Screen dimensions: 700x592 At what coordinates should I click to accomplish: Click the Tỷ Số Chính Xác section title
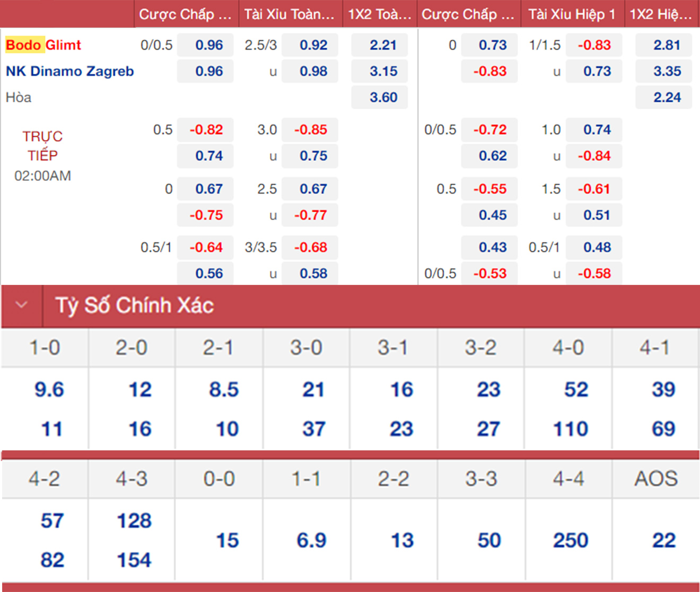coord(135,306)
